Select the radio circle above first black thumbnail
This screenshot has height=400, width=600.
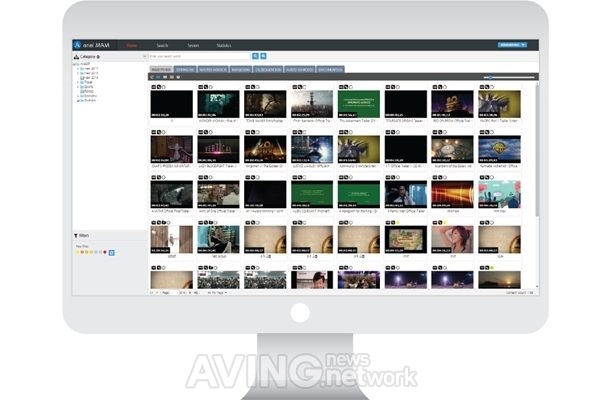(164, 87)
